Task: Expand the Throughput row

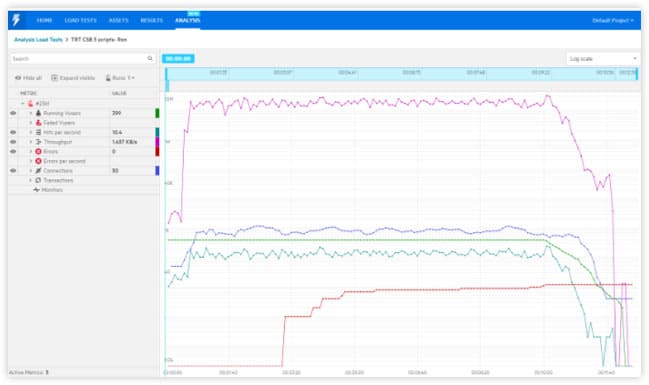Action: 31,142
